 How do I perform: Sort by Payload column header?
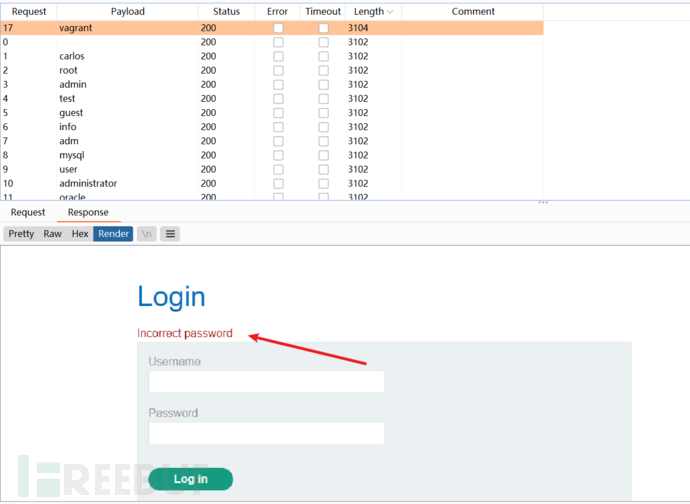128,11
